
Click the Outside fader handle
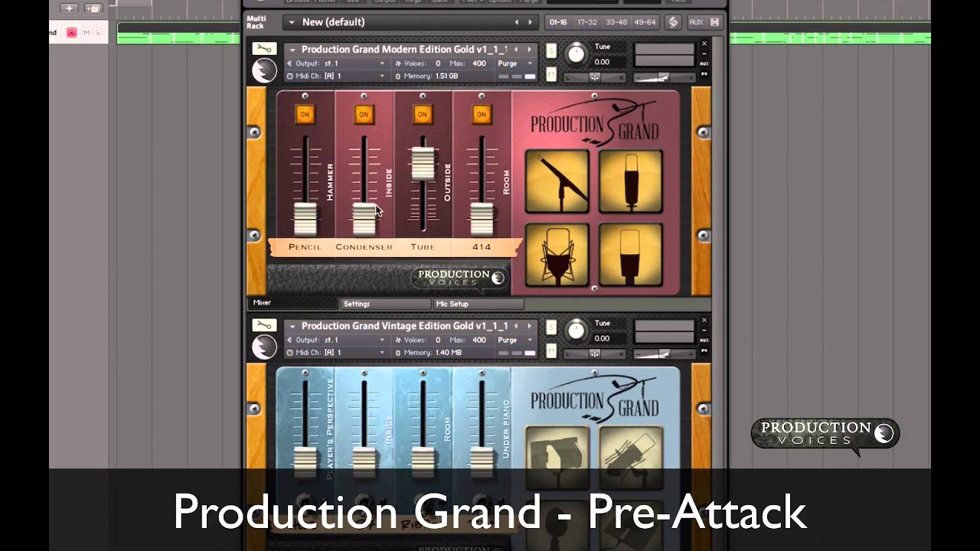(x=423, y=163)
